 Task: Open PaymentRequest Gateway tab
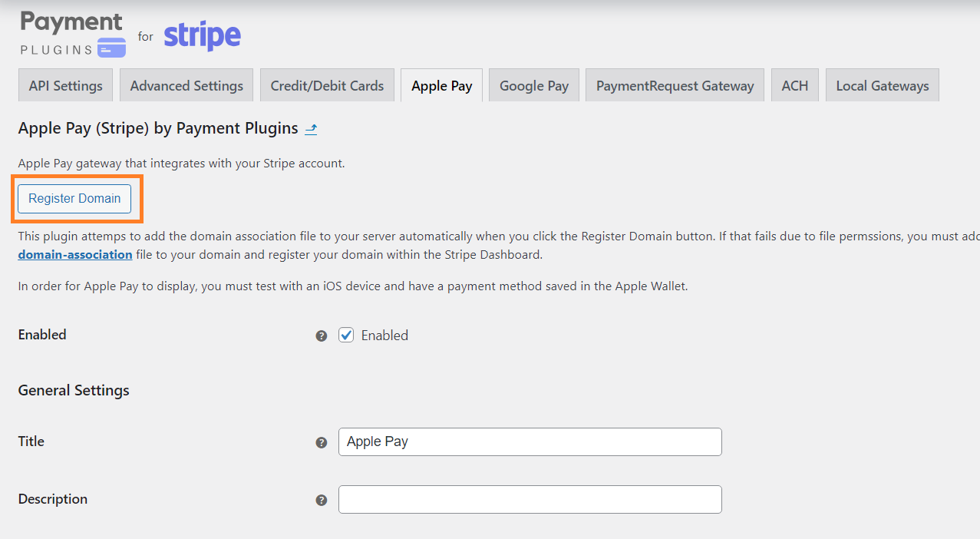pos(675,85)
